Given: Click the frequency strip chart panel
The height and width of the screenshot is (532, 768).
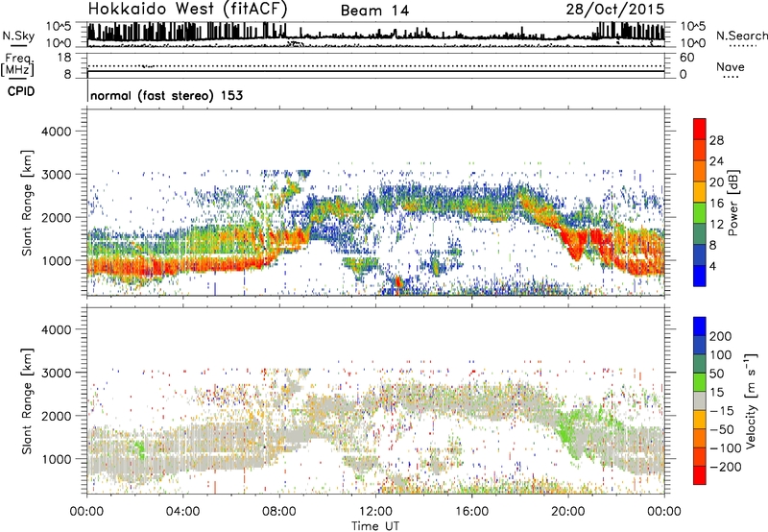Looking at the screenshot, I should (376, 65).
